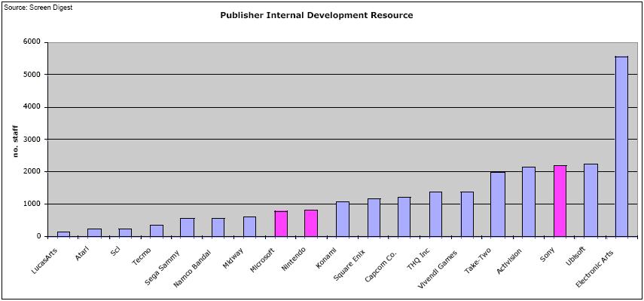Click the 'Midway' axis label
Screen dimensions: 644x301
pyautogui.click(x=233, y=257)
